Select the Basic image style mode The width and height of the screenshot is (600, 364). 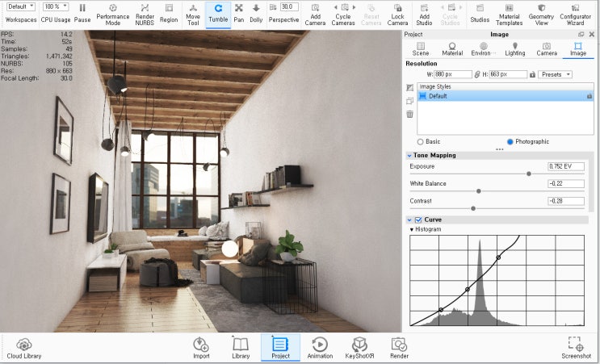[420, 142]
